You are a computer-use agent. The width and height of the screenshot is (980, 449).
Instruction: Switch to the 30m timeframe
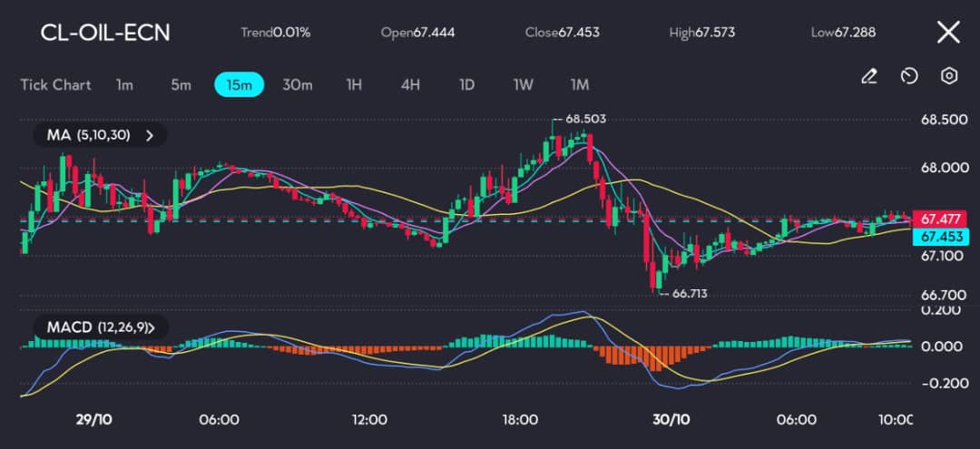[298, 84]
